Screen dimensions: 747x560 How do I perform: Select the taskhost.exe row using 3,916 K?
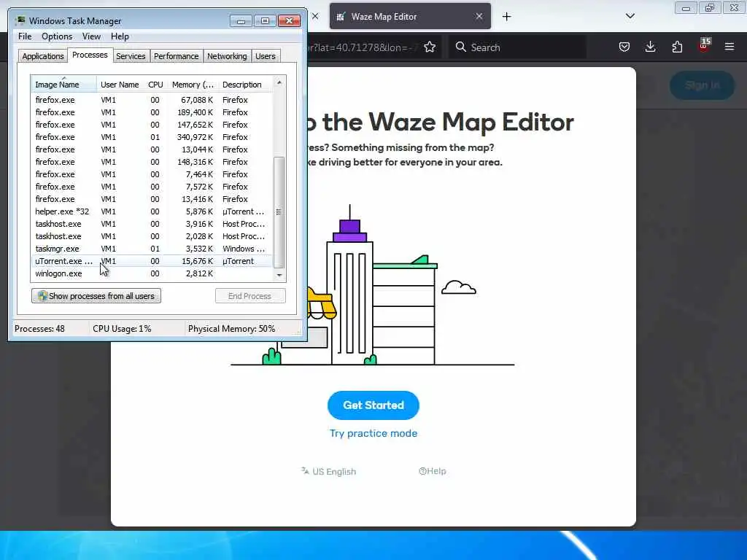152,224
